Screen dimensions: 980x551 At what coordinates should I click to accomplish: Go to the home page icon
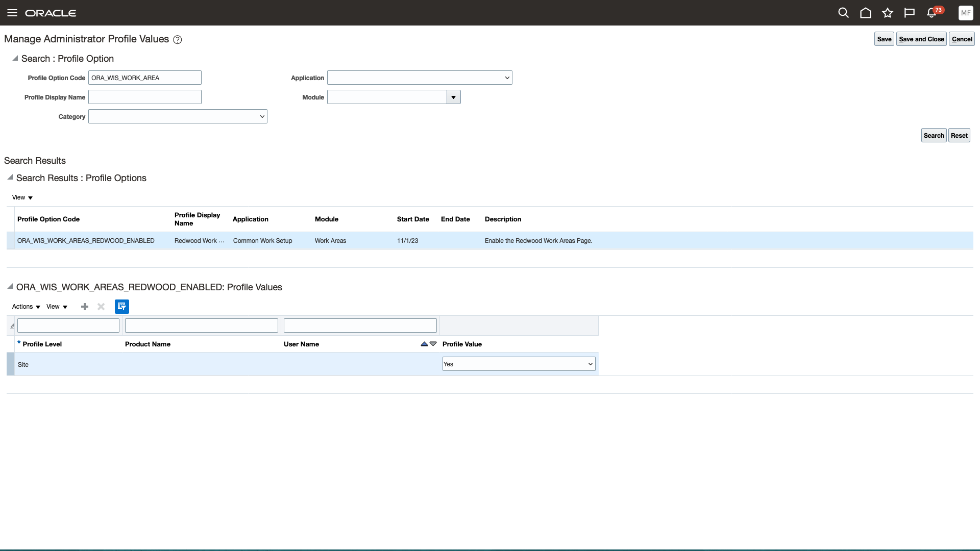[x=866, y=13]
